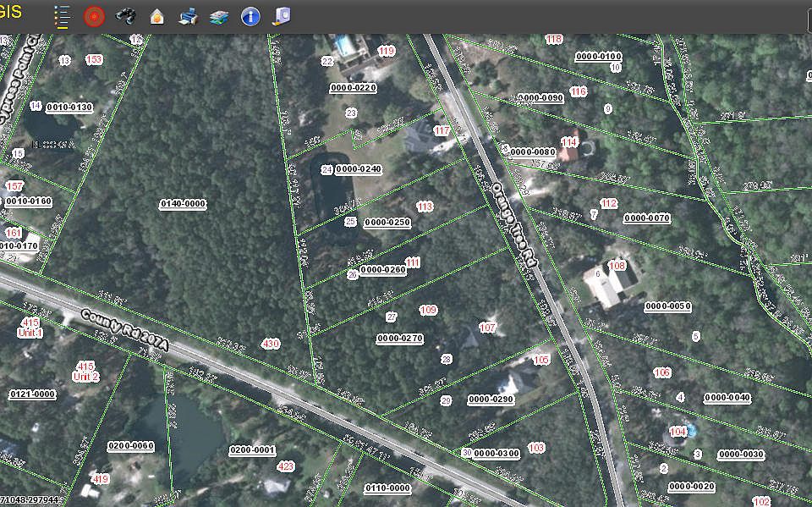
Task: Open the map layers stack icon
Action: (219, 16)
